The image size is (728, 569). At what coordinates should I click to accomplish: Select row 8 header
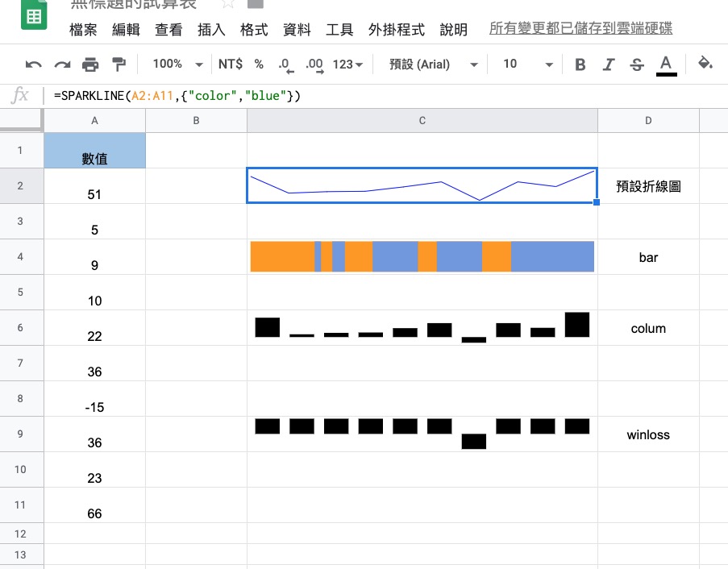coord(20,399)
